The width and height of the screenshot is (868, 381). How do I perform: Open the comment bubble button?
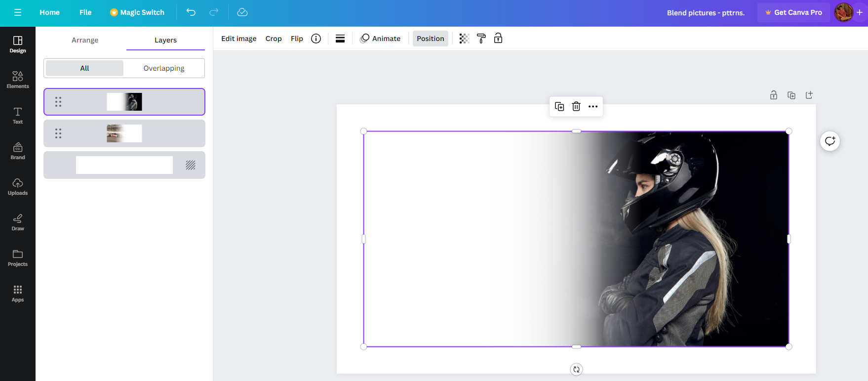click(x=830, y=141)
